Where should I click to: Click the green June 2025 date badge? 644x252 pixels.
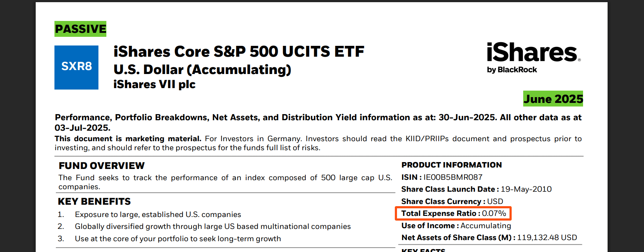553,99
